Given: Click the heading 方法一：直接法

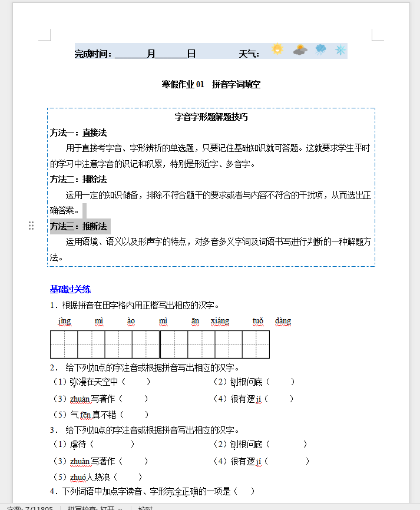Looking at the screenshot, I should click(x=78, y=133).
